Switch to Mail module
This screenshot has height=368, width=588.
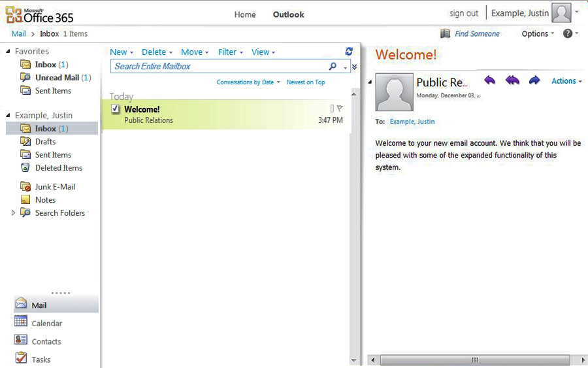[x=56, y=304]
